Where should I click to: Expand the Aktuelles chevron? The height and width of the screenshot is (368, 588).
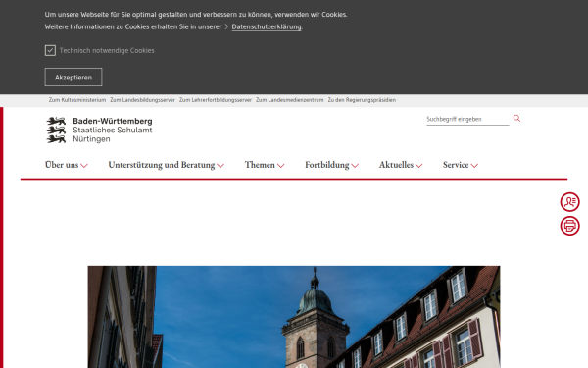pos(418,166)
